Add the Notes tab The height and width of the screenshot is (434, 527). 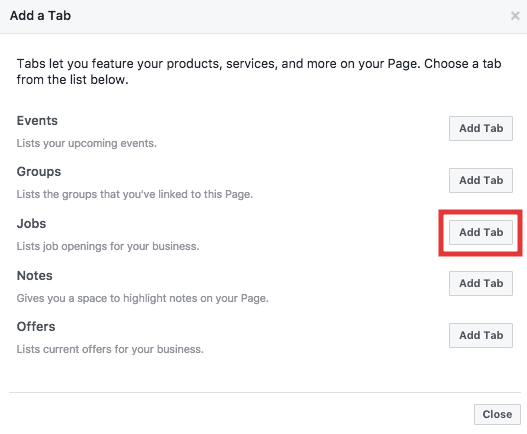(481, 283)
